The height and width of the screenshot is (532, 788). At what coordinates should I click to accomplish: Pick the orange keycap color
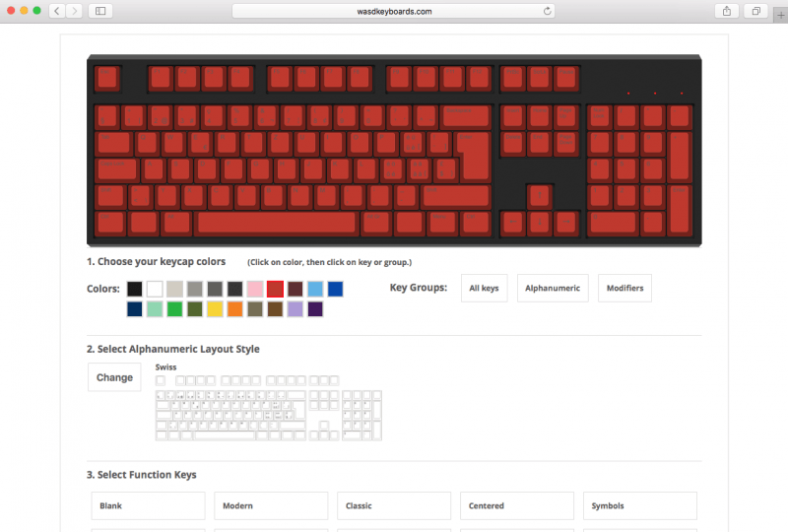click(x=234, y=308)
